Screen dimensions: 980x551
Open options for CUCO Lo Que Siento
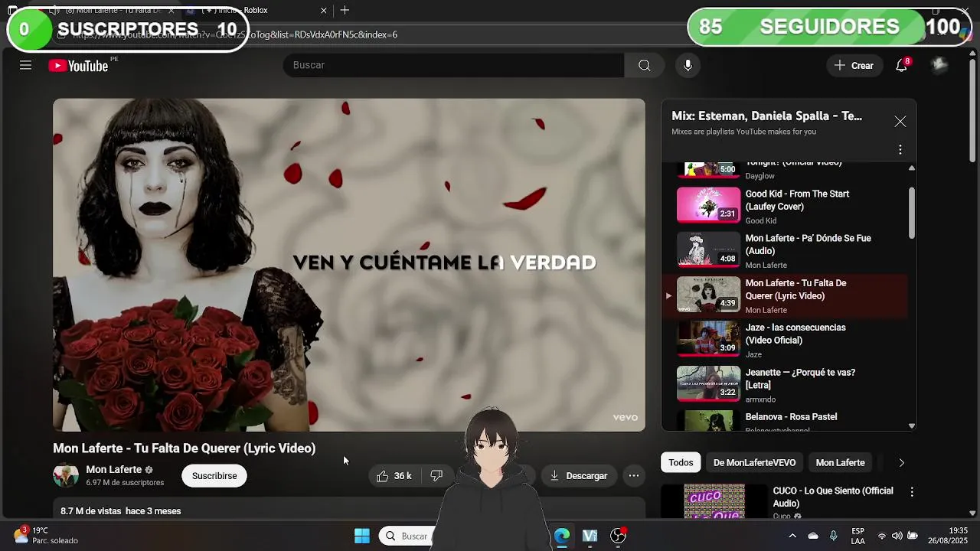click(912, 492)
